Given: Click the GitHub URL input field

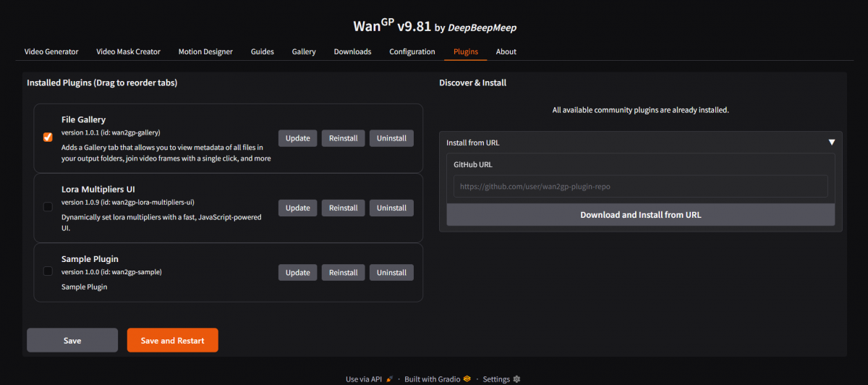Looking at the screenshot, I should point(640,187).
